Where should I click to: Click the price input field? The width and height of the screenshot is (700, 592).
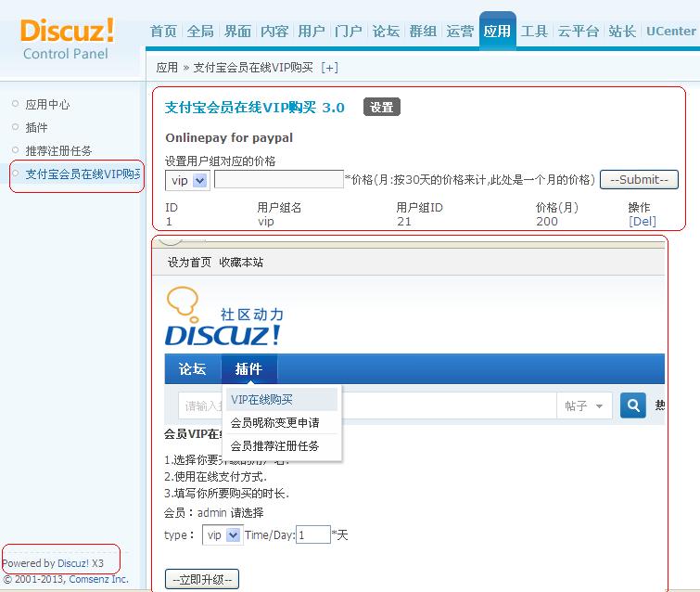tap(278, 180)
